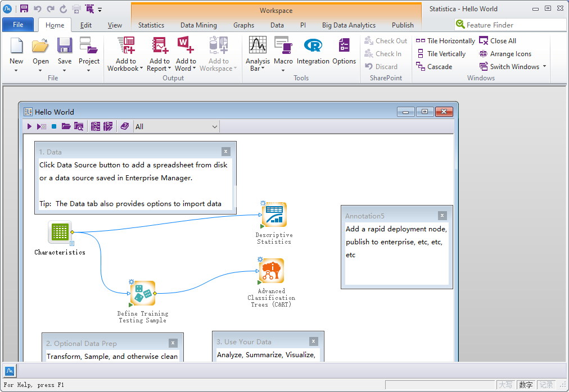Click the Macro icon in Tools group
Viewport: 569px width, 392px height.
(x=283, y=46)
